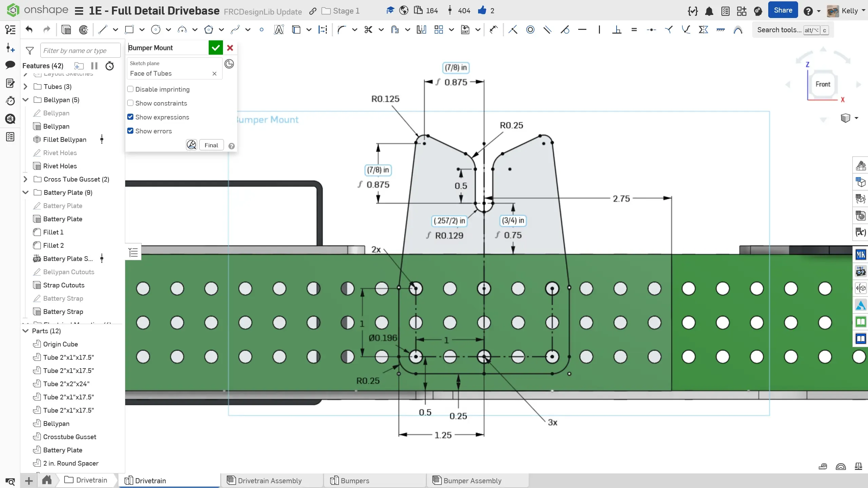868x488 pixels.
Task: Open the rectangle tool dropdown arrow
Action: [142, 30]
